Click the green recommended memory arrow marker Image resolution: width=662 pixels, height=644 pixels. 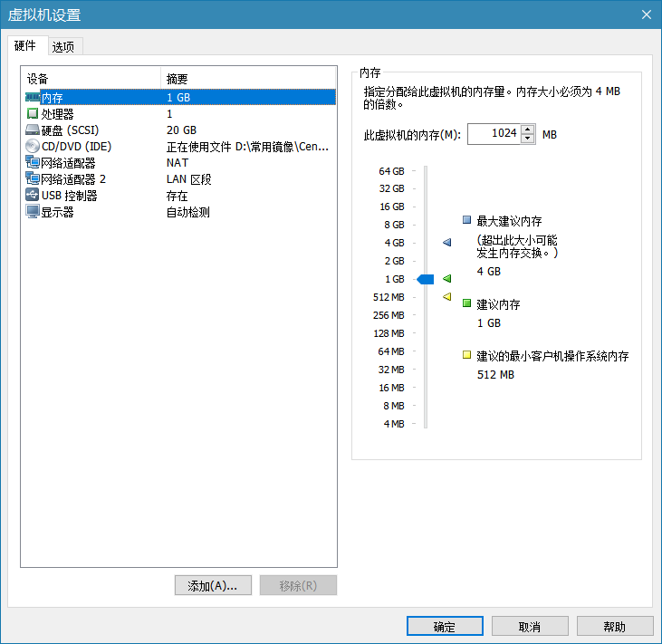pos(446,279)
